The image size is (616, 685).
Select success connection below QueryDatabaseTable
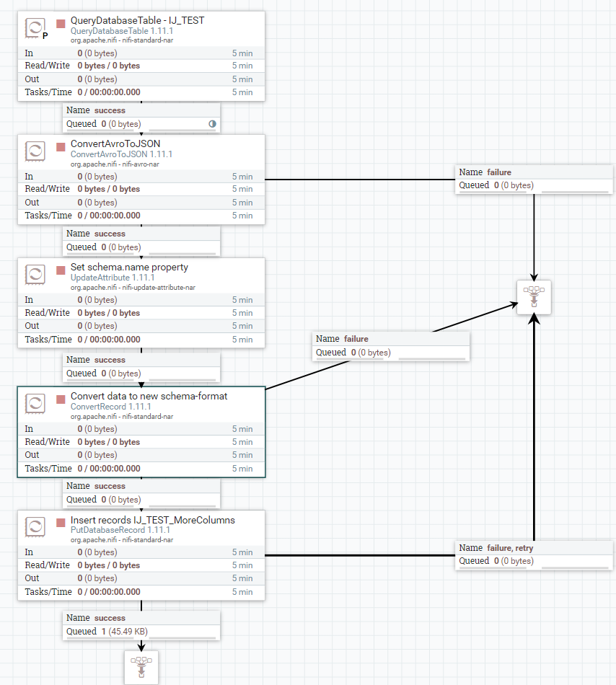(x=141, y=118)
